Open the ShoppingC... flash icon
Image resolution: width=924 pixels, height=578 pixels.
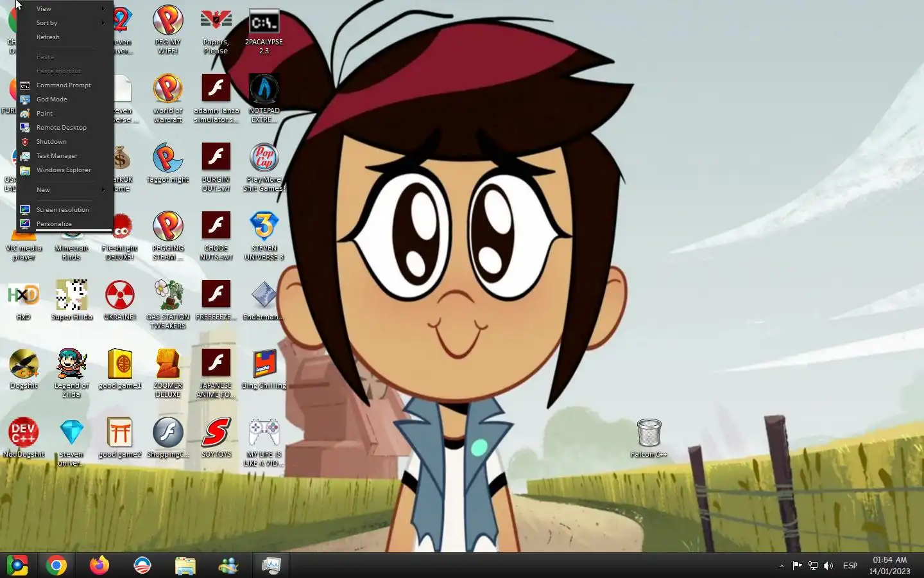[167, 437]
